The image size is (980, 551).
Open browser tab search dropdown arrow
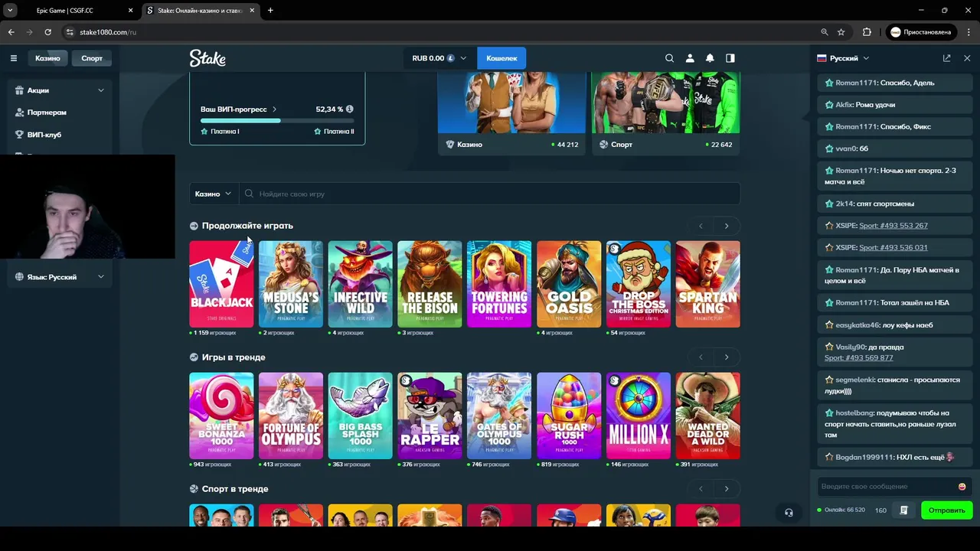tap(10, 11)
